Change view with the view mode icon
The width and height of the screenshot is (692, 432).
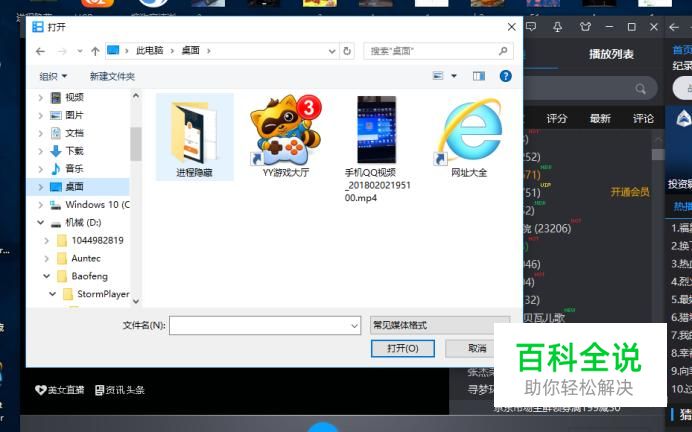(x=438, y=76)
